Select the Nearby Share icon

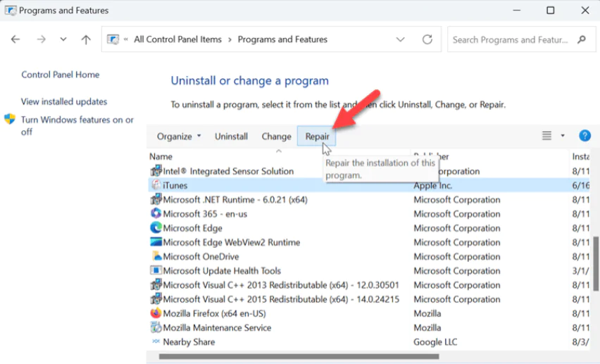[156, 341]
